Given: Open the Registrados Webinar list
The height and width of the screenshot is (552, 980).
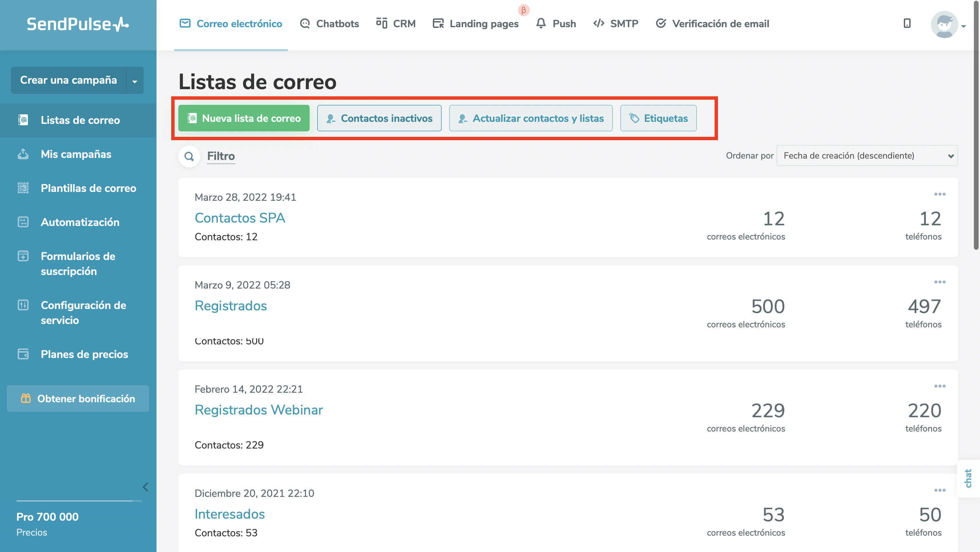Looking at the screenshot, I should click(x=259, y=410).
